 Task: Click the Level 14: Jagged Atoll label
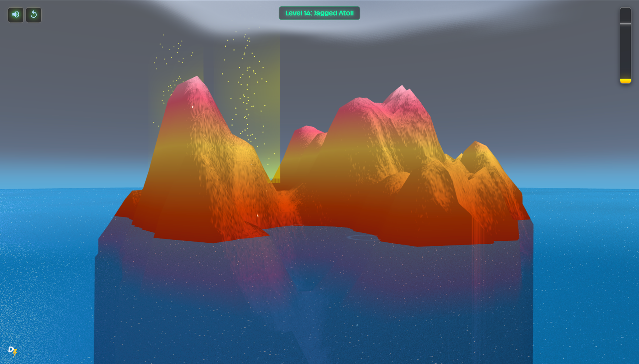(x=319, y=13)
